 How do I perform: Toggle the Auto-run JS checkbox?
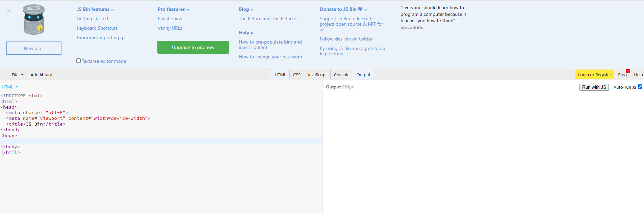[640, 87]
